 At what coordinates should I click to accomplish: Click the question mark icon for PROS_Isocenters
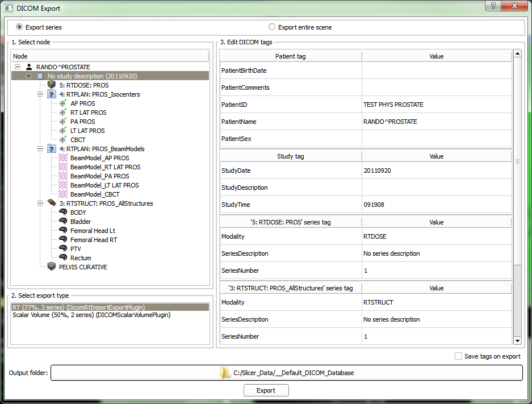[52, 94]
